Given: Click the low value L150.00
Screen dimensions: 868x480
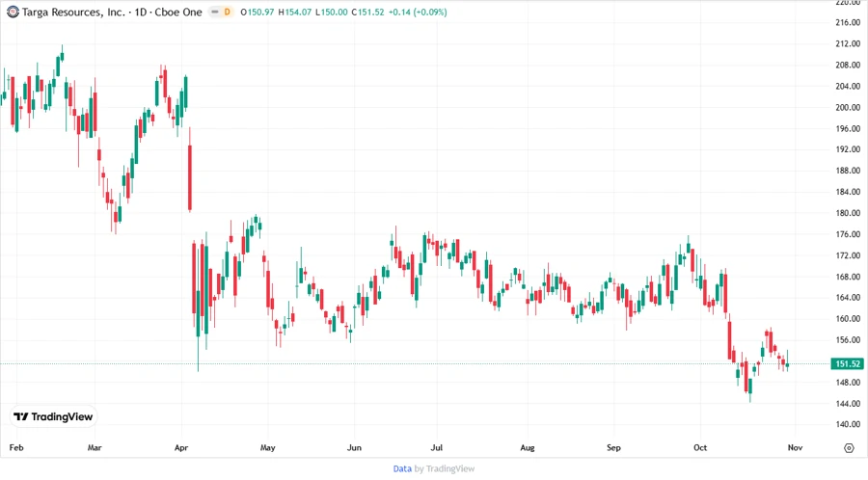Looking at the screenshot, I should point(331,13).
